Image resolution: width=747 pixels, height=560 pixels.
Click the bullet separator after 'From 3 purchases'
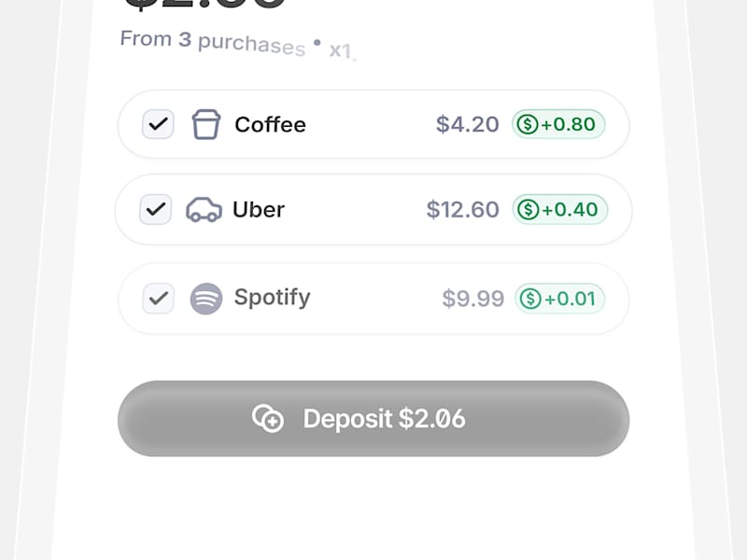point(316,41)
